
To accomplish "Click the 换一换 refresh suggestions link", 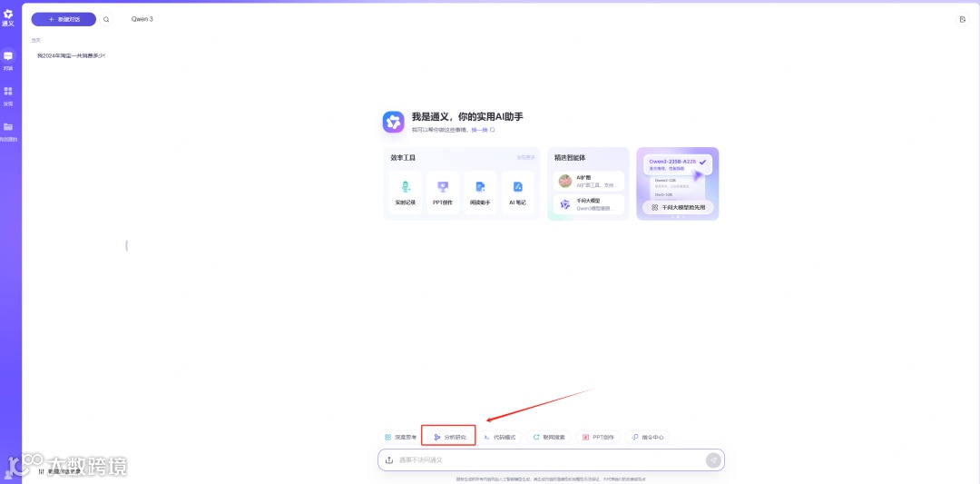I will tap(483, 130).
